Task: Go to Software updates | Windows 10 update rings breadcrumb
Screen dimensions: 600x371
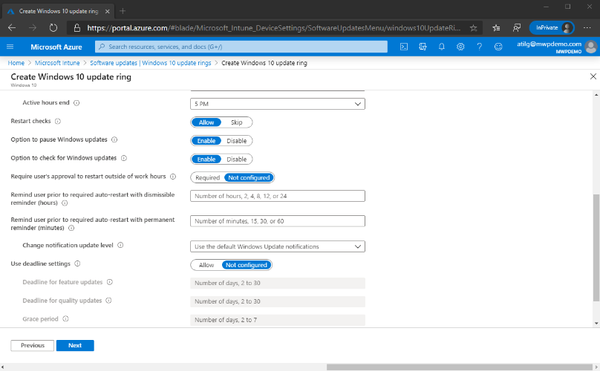Action: pyautogui.click(x=150, y=63)
